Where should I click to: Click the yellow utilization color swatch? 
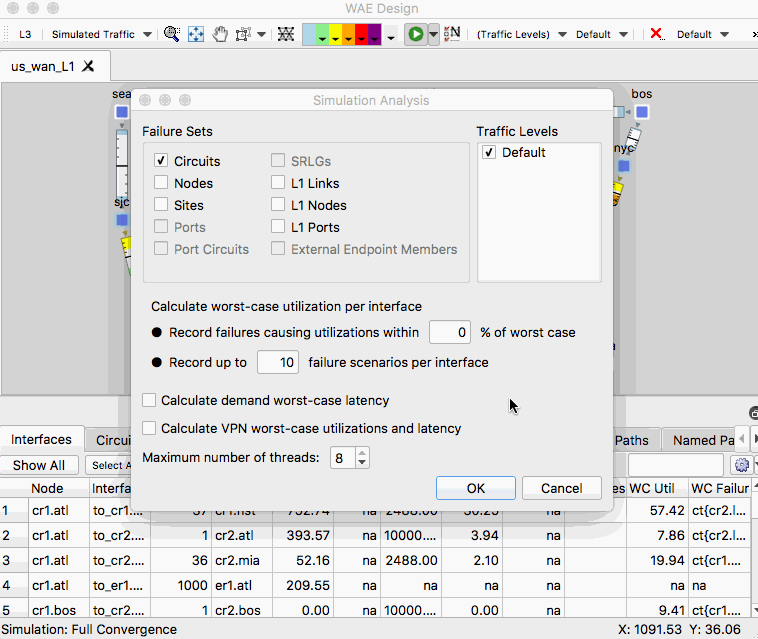335,34
